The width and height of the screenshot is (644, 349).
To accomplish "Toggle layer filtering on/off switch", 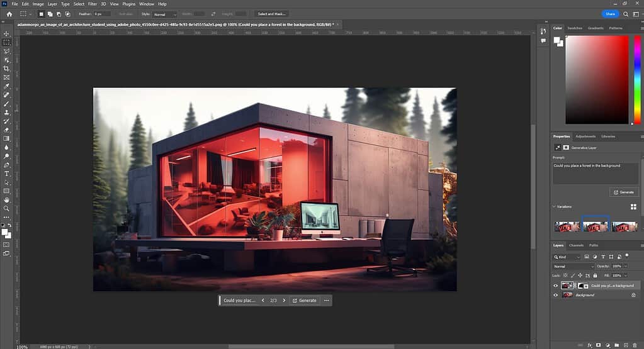I will click(x=627, y=255).
